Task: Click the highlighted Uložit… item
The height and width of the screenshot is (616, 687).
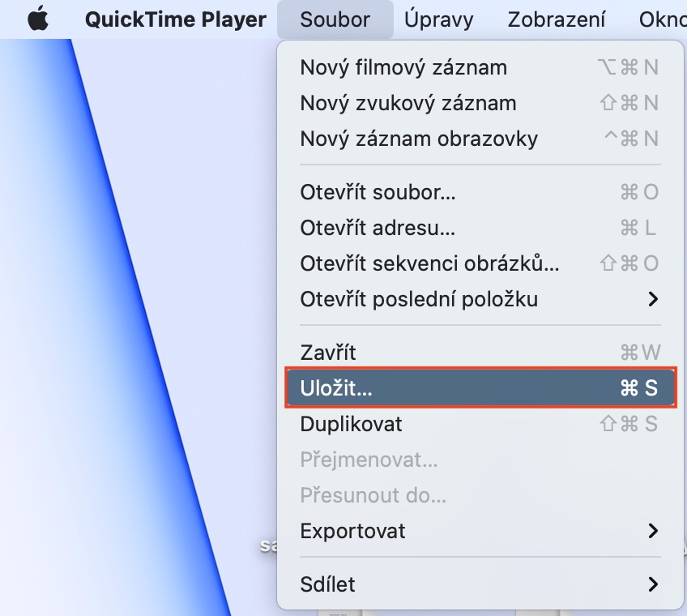Action: click(x=480, y=388)
